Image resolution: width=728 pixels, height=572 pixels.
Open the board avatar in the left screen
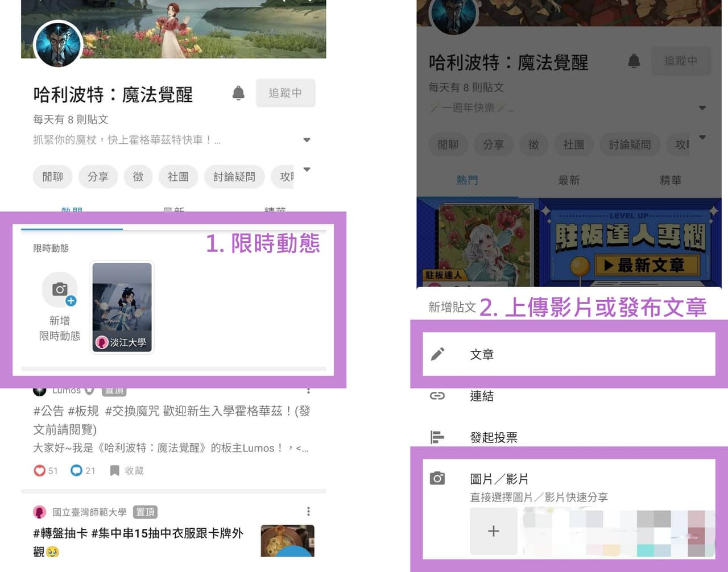tap(58, 44)
